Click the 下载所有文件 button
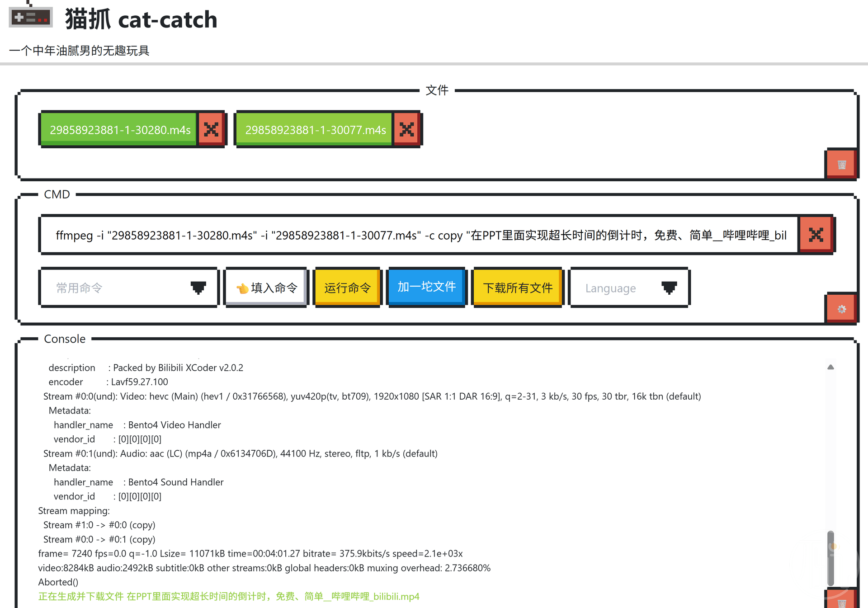868x608 pixels. 518,288
